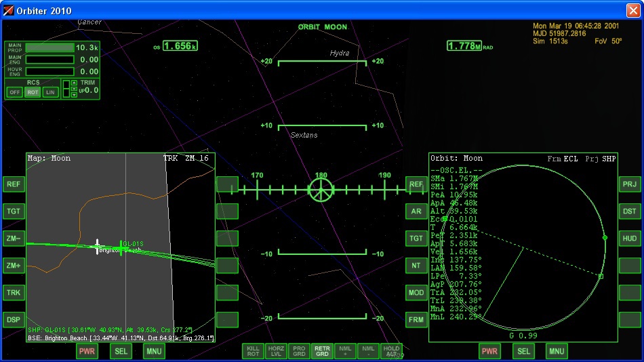The width and height of the screenshot is (644, 362).
Task: Click the TGT button on the Map MFD
Action: point(13,212)
